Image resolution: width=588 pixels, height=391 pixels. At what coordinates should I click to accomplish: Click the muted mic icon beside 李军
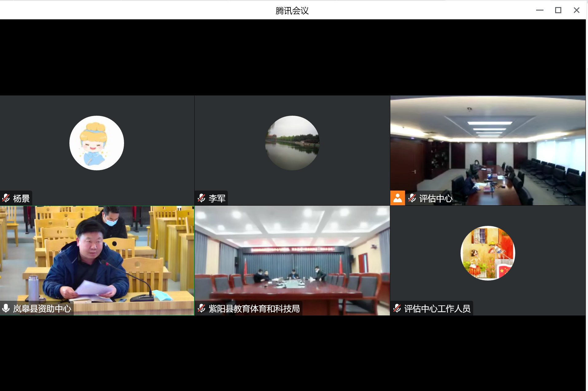click(201, 198)
